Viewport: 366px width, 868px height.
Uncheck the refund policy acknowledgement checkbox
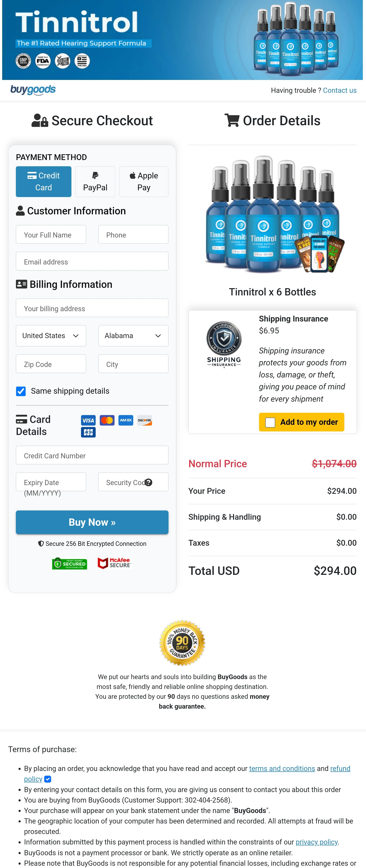(x=47, y=779)
